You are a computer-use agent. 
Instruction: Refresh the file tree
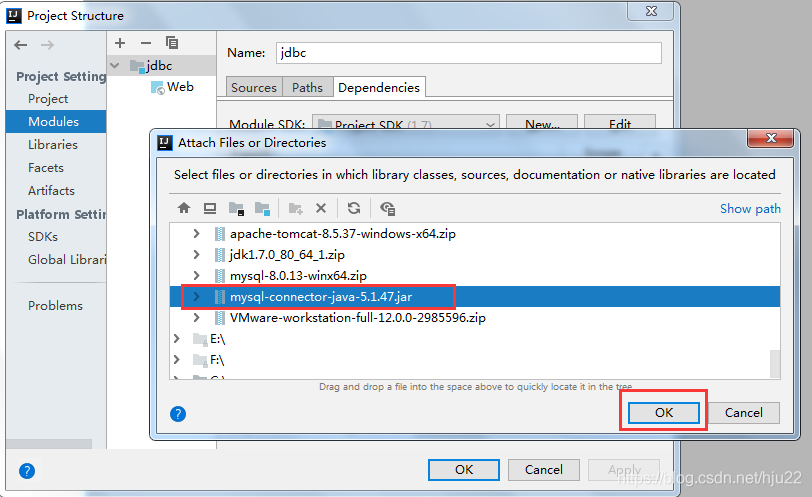pos(354,208)
